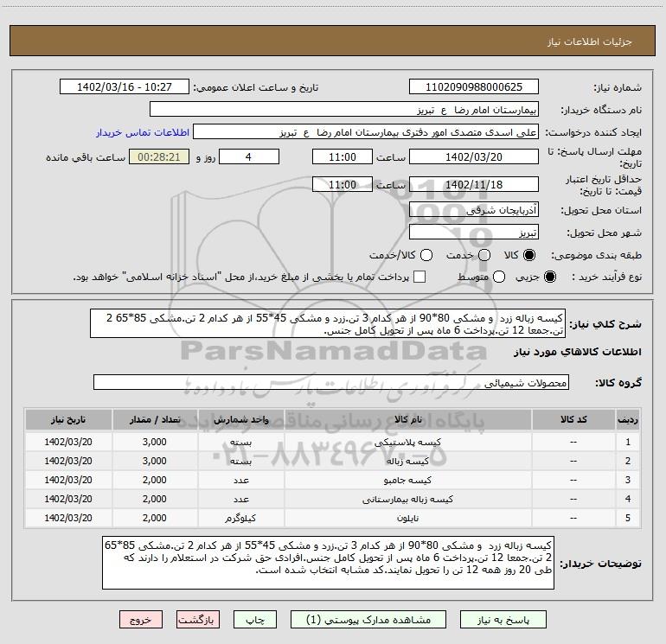The height and width of the screenshot is (644, 666).
Task: Click the days remaining field showing 4
Action: 249,156
